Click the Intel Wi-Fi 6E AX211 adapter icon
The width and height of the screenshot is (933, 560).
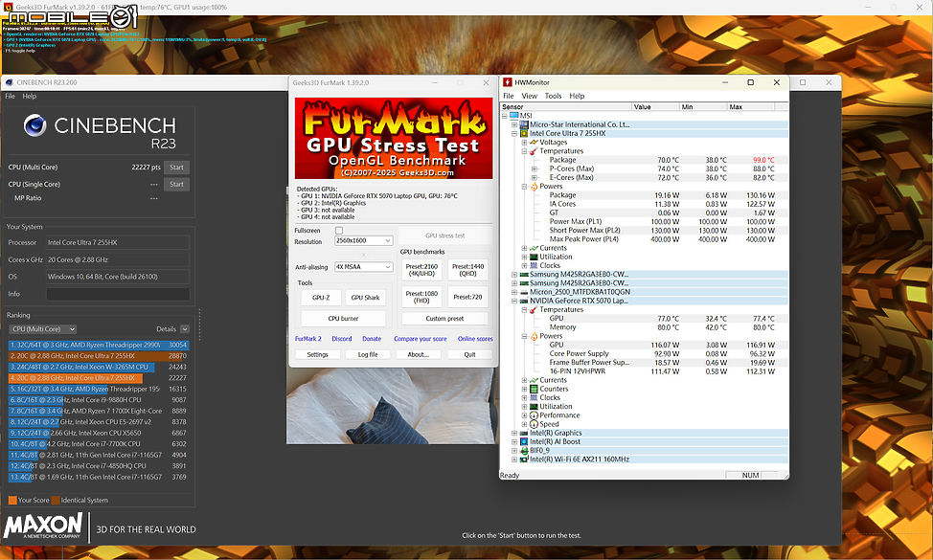point(524,459)
